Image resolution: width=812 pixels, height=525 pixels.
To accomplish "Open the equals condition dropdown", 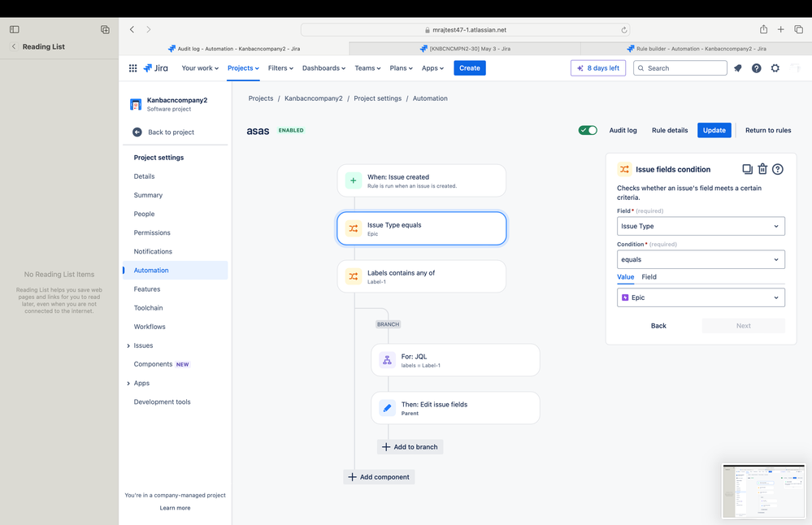I will point(700,259).
